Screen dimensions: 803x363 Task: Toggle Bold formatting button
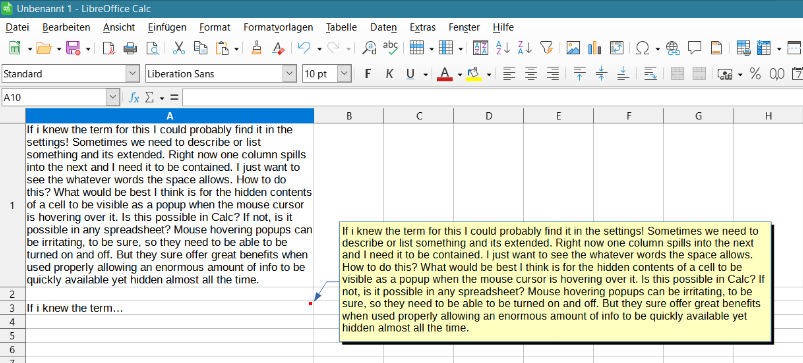click(x=367, y=74)
